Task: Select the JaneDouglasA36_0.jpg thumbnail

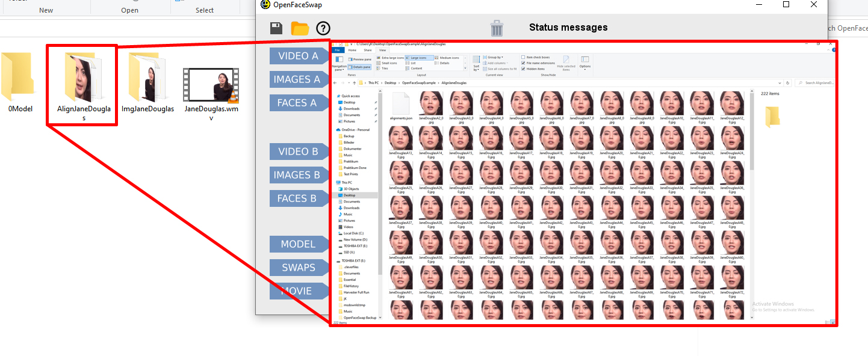Action: (x=732, y=176)
